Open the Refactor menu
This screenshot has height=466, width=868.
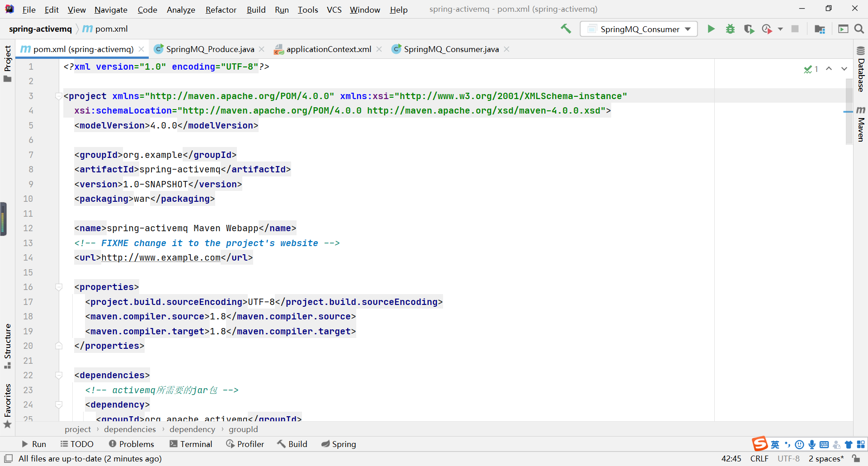coord(221,10)
